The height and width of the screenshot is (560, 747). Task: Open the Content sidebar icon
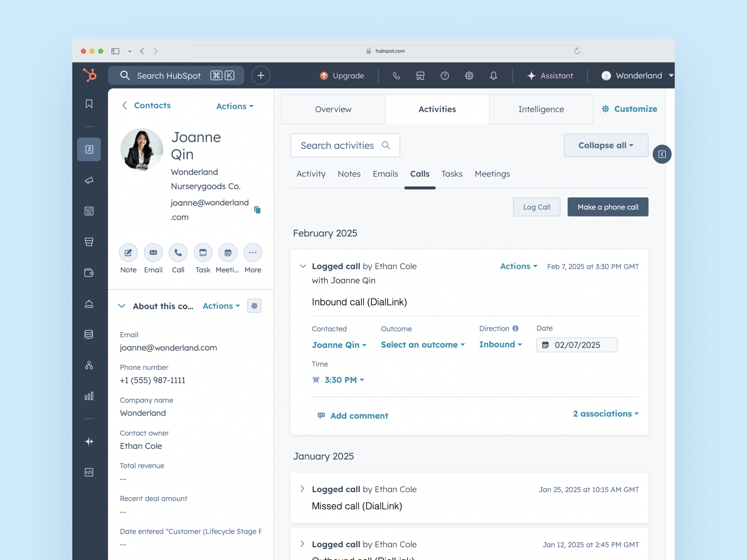point(89,211)
